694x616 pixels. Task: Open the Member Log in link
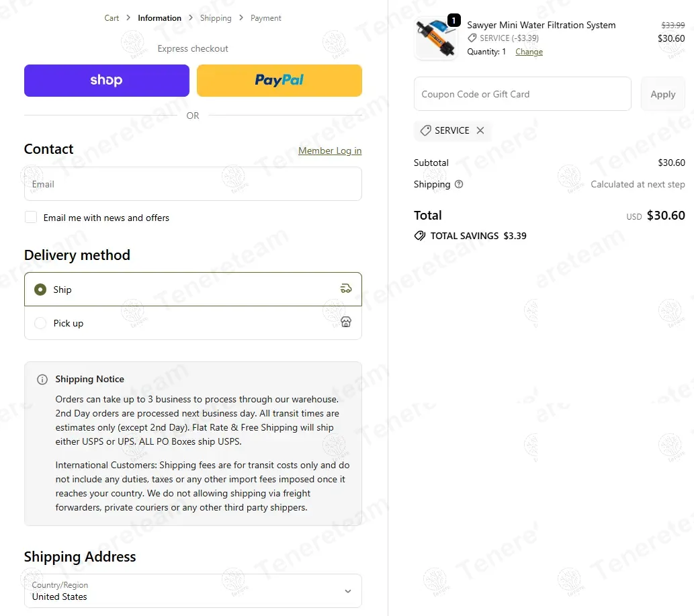tap(330, 150)
